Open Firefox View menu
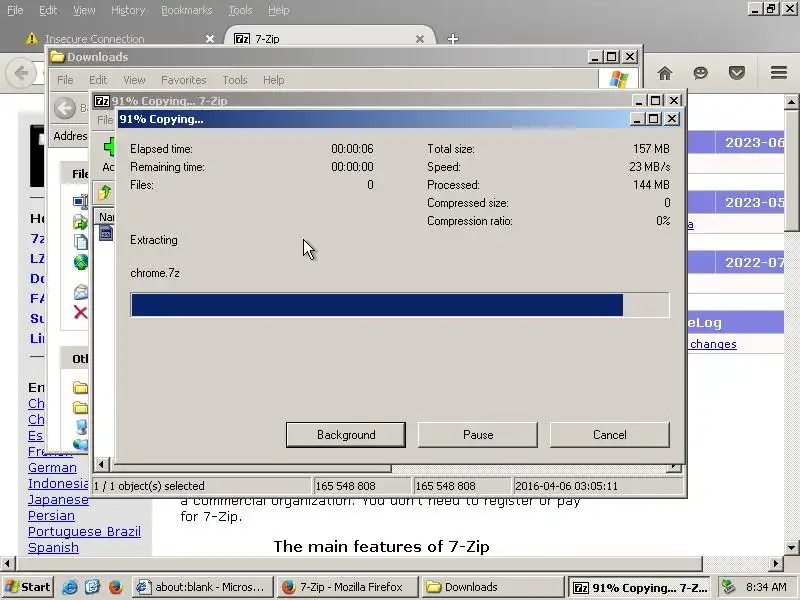This screenshot has height=600, width=800. (84, 10)
